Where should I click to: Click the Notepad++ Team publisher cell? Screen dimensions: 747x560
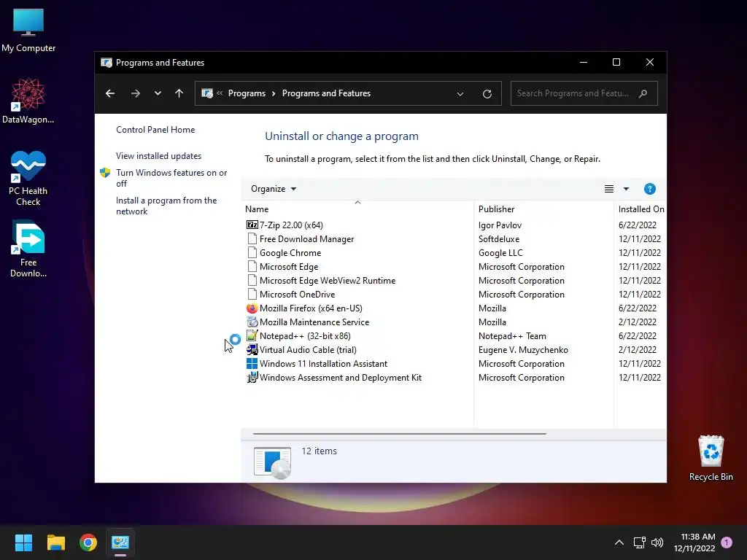(512, 335)
